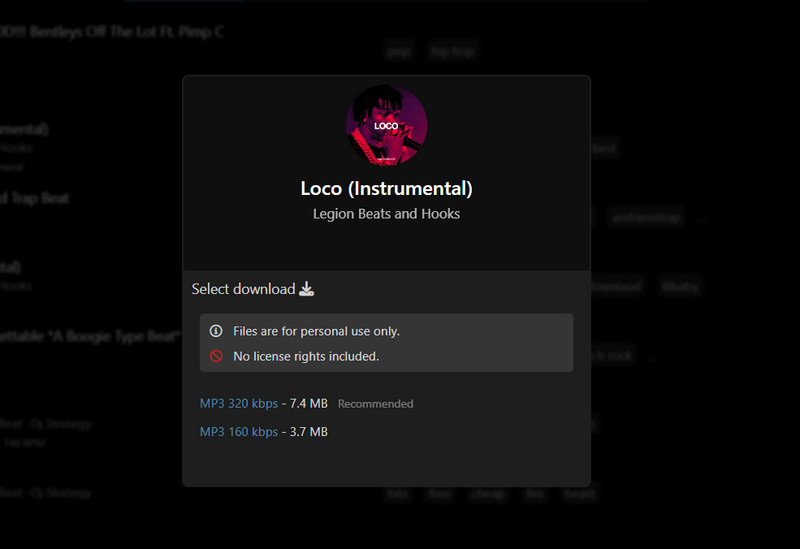Click the "No license rights included" notice
The width and height of the screenshot is (800, 549).
pyautogui.click(x=306, y=356)
